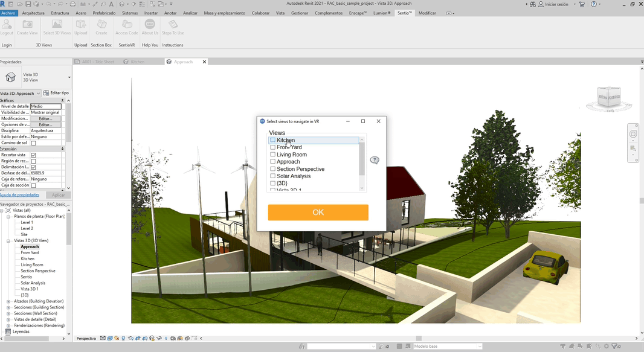Image resolution: width=644 pixels, height=352 pixels.
Task: Click the Text 'A' tool in quick access toolbar
Action: click(111, 4)
